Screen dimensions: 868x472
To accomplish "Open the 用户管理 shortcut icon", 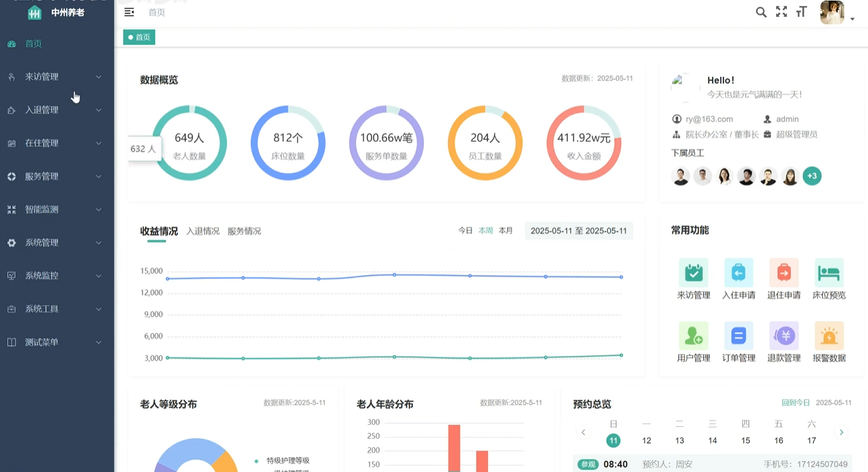I will pos(693,336).
